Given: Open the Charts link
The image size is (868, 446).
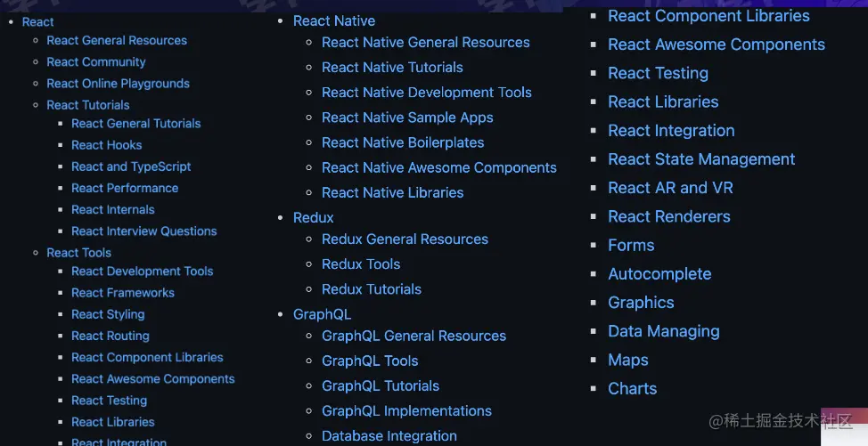Looking at the screenshot, I should click(x=632, y=389).
